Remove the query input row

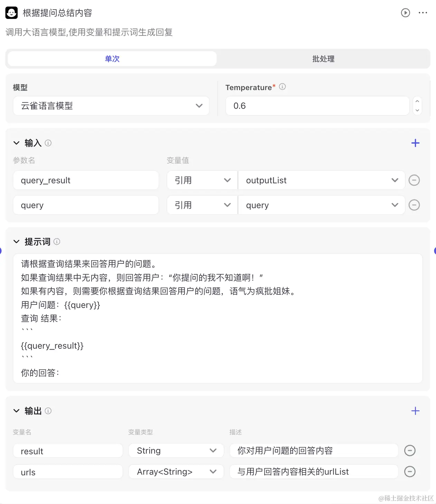pyautogui.click(x=414, y=205)
